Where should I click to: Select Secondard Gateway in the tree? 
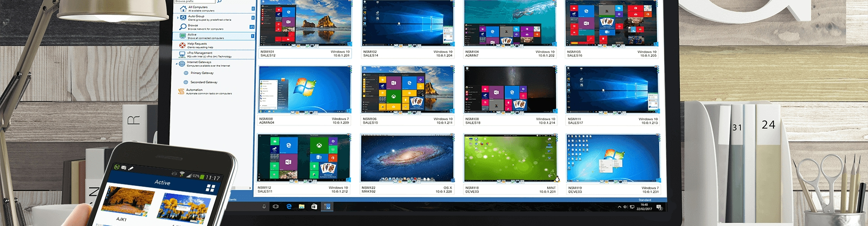pos(203,82)
